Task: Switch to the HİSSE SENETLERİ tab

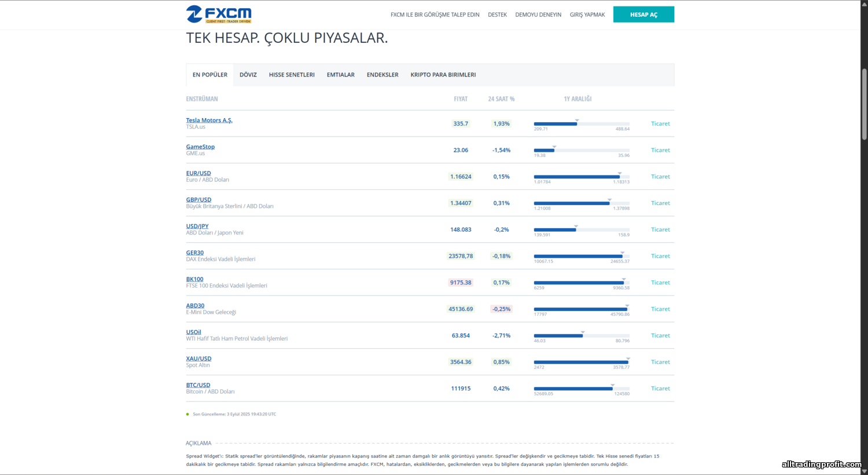Action: (292, 75)
